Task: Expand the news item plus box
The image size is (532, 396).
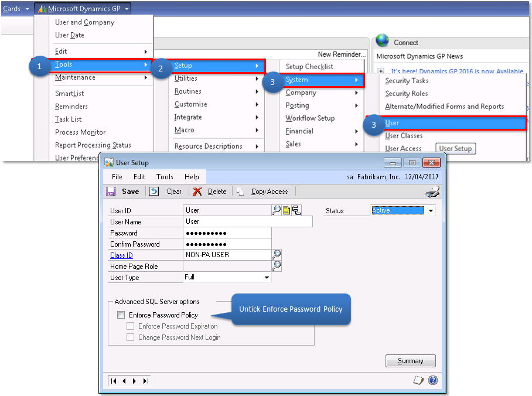Action: point(381,71)
